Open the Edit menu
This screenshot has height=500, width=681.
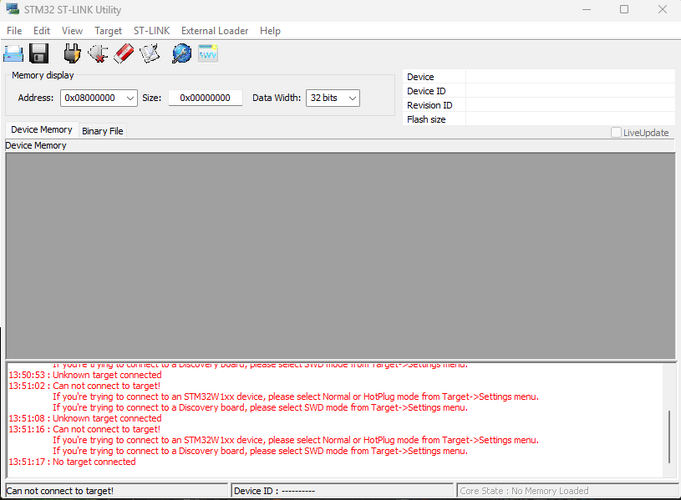pos(41,31)
